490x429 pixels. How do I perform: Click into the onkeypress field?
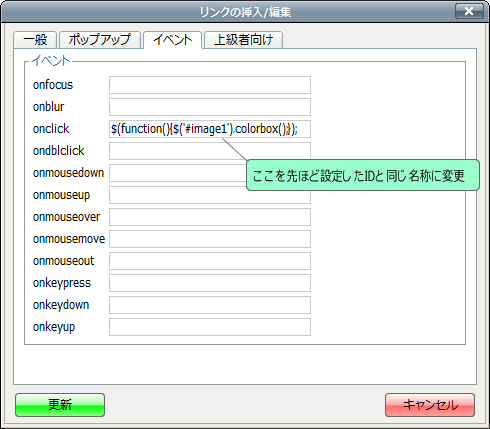click(210, 283)
